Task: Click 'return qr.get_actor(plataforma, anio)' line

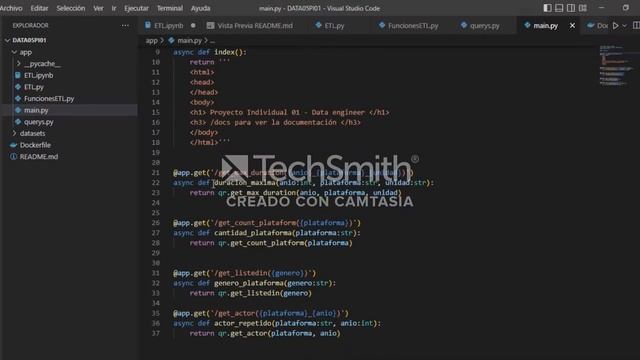Action: [264, 333]
